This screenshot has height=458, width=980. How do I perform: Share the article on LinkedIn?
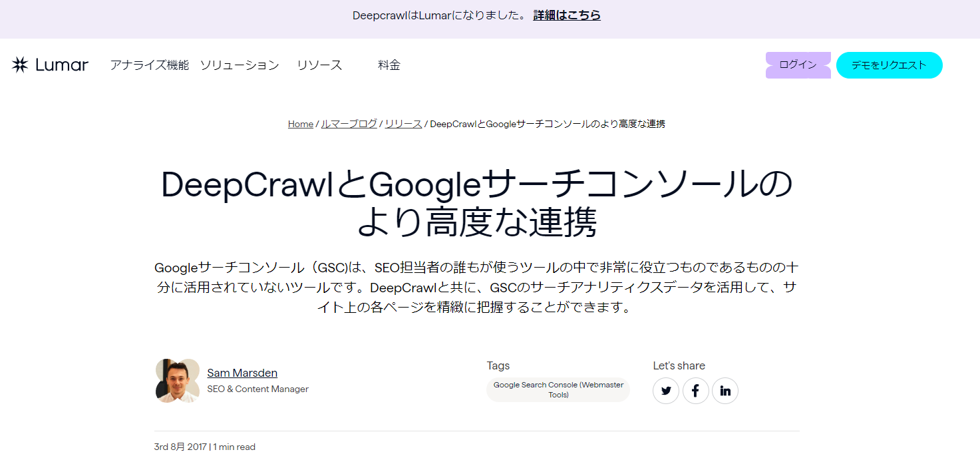[725, 391]
